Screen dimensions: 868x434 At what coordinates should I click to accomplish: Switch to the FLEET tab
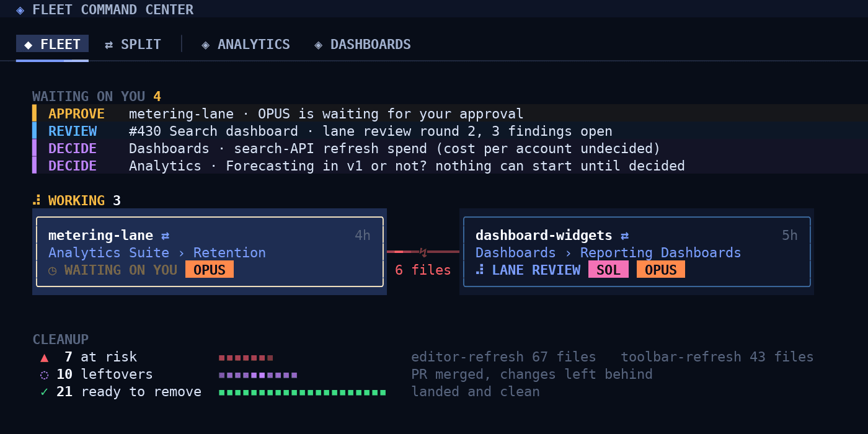click(52, 45)
